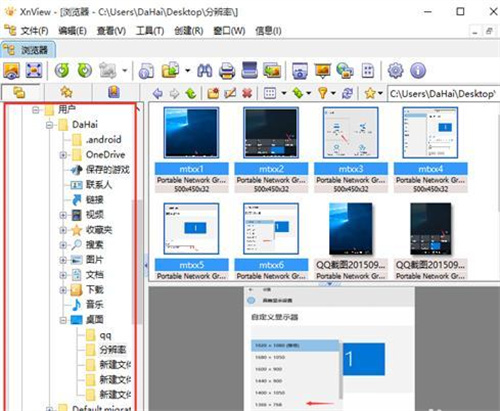500x411 pixels.
Task: Delete selected files with red X
Action: [247, 93]
